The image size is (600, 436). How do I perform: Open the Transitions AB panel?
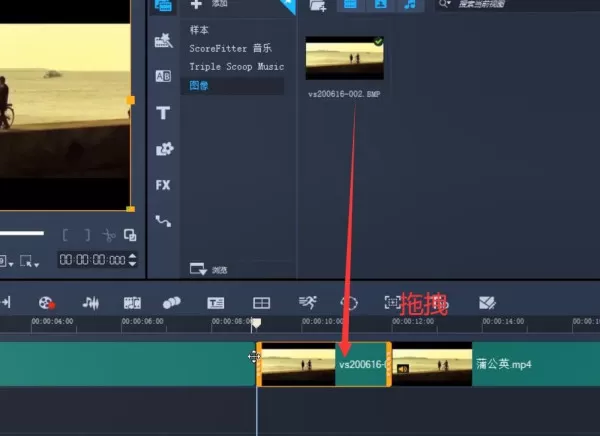163,76
